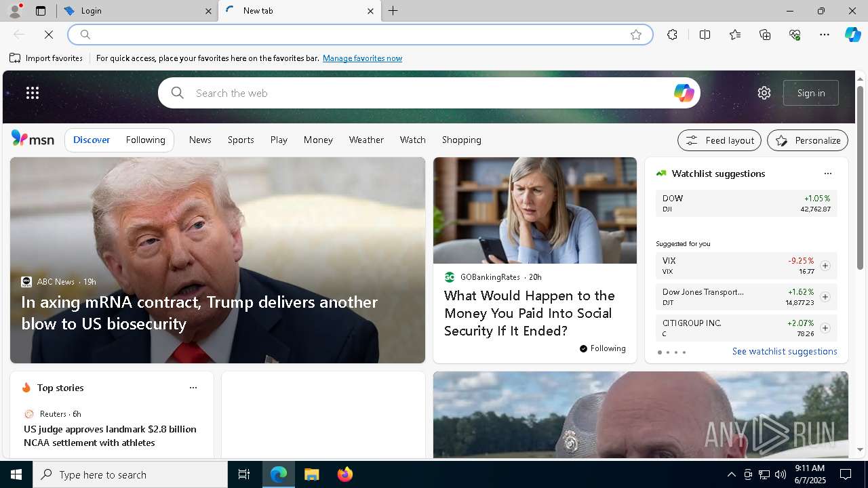This screenshot has width=868, height=488.
Task: Stop loading the page
Action: point(49,35)
